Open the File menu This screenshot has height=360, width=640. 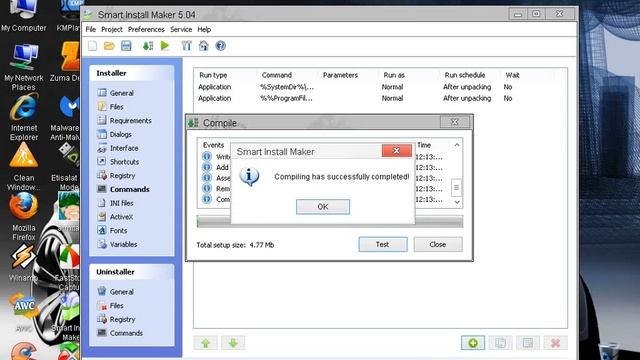click(91, 29)
